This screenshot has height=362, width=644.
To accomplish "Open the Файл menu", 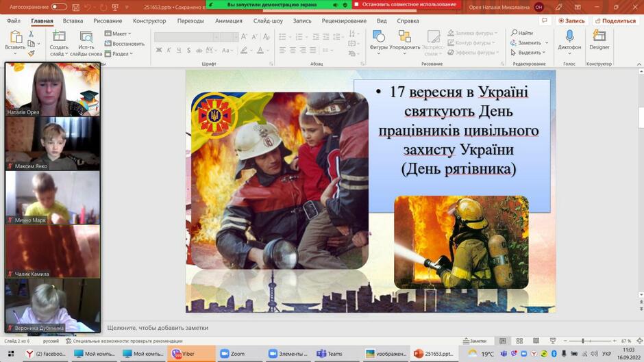I will pyautogui.click(x=14, y=21).
